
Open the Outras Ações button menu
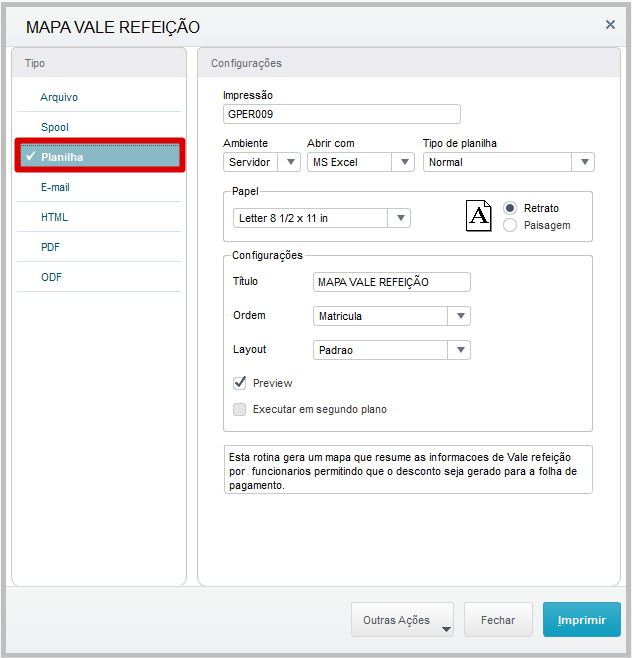click(402, 620)
